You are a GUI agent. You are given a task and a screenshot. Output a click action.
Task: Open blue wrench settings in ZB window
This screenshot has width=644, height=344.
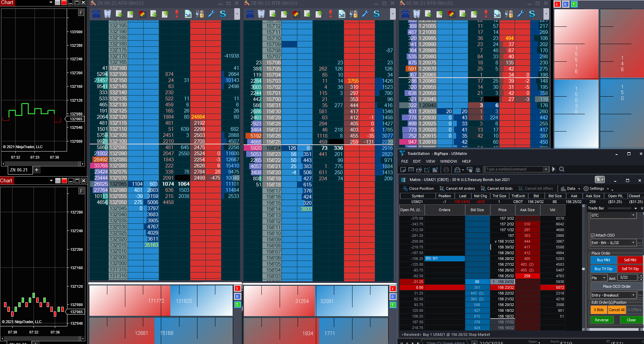365,14
